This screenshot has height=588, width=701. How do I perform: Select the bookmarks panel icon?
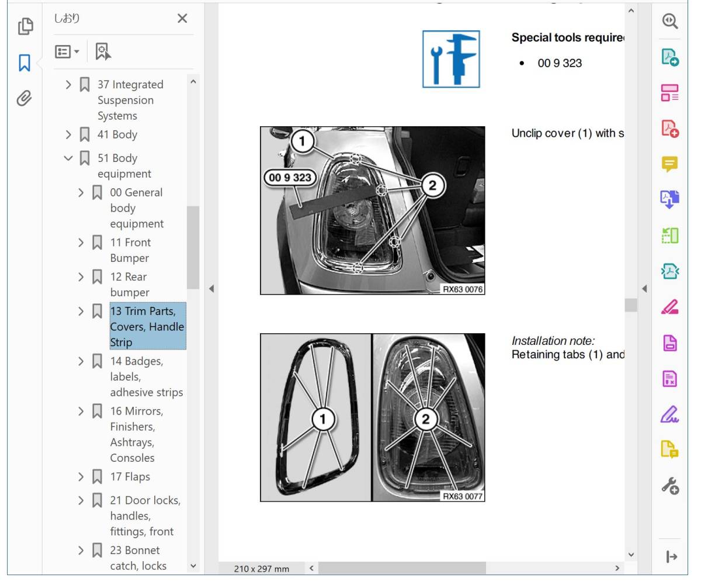point(25,63)
